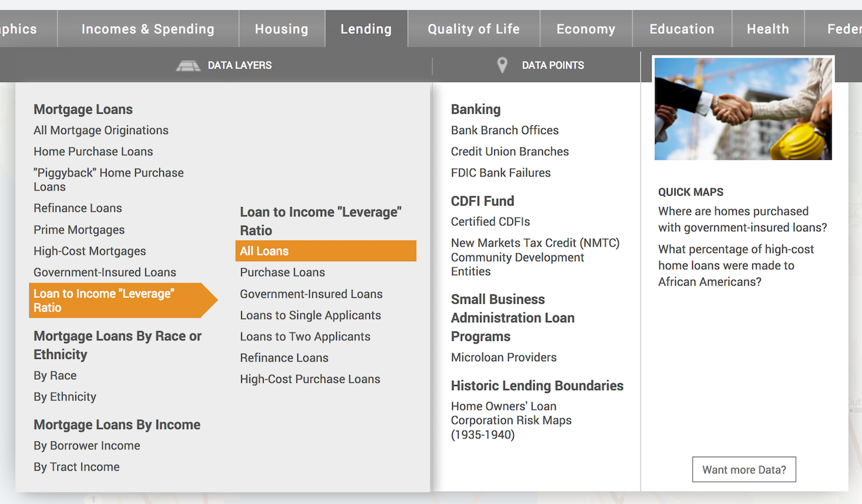Switch to the Economy tab
The width and height of the screenshot is (862, 504).
click(x=586, y=28)
